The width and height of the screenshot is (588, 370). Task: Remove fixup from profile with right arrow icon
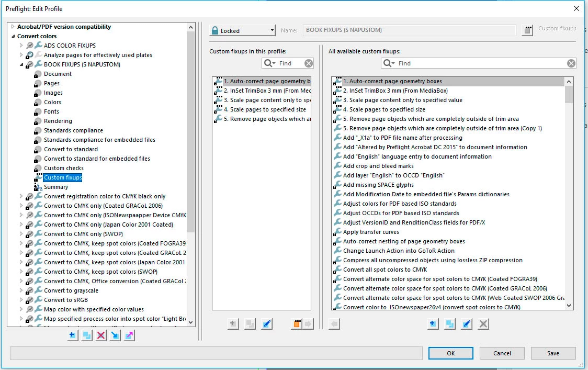(308, 323)
